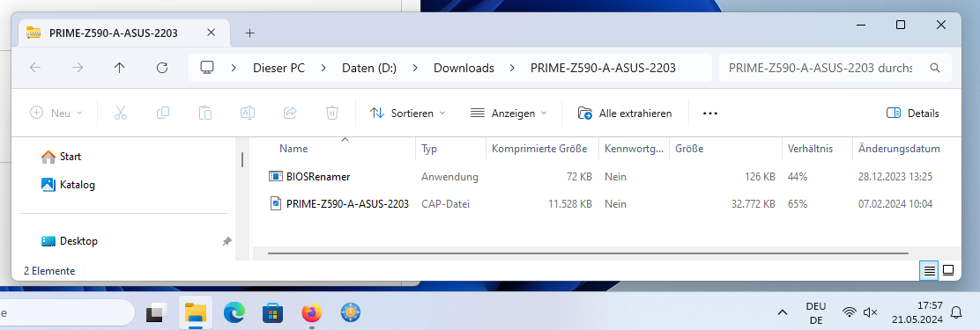
Task: Navigate to Downloads breadcrumb
Action: coord(464,68)
